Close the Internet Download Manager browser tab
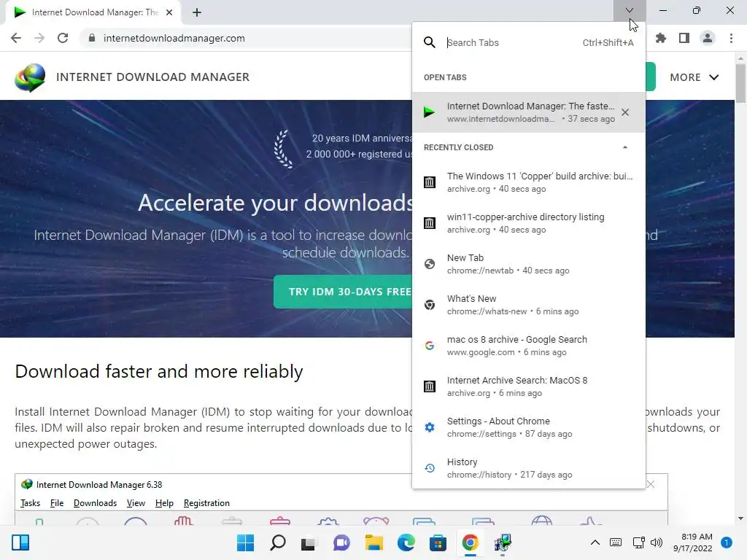This screenshot has height=560, width=747. 169,12
